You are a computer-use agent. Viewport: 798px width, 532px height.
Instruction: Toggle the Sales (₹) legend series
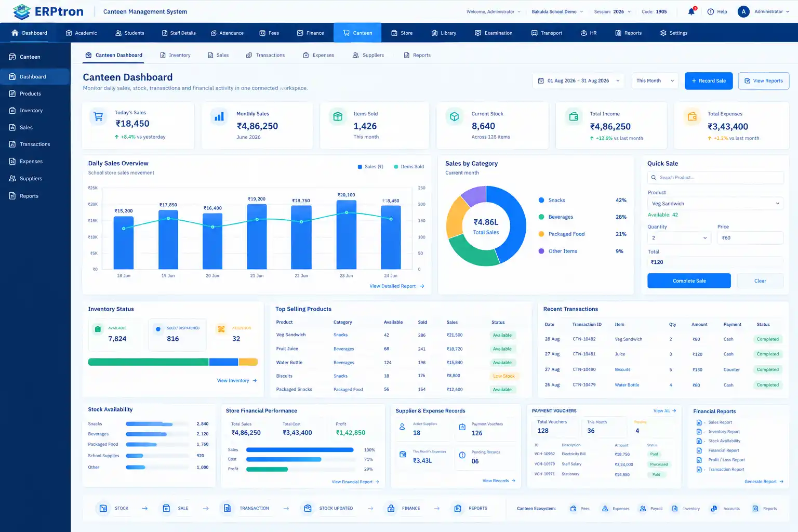click(x=370, y=167)
